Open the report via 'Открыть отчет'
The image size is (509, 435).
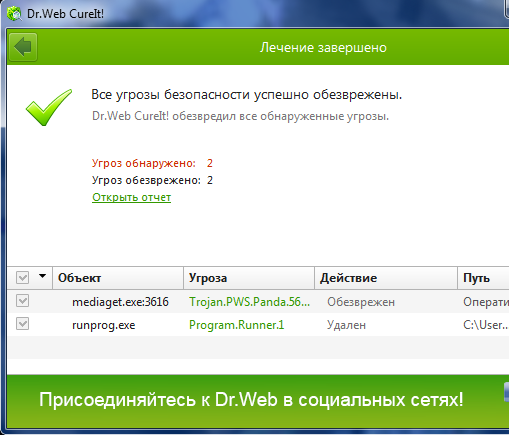131,197
